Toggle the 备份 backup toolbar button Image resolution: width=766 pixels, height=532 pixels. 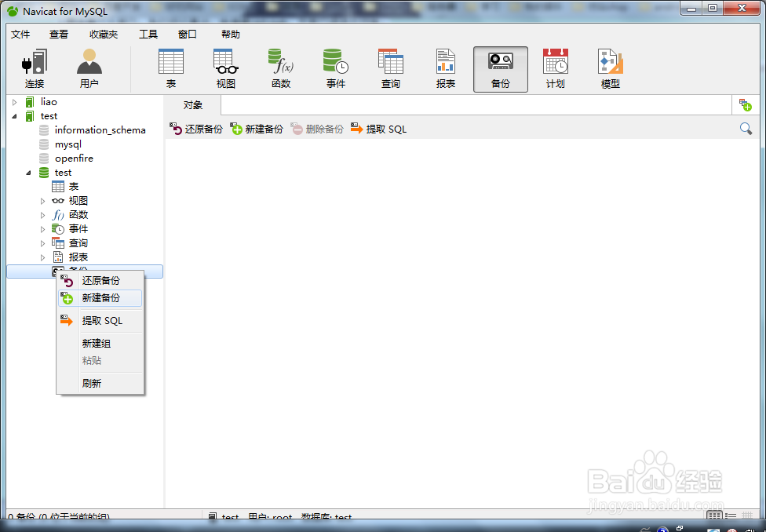point(500,69)
